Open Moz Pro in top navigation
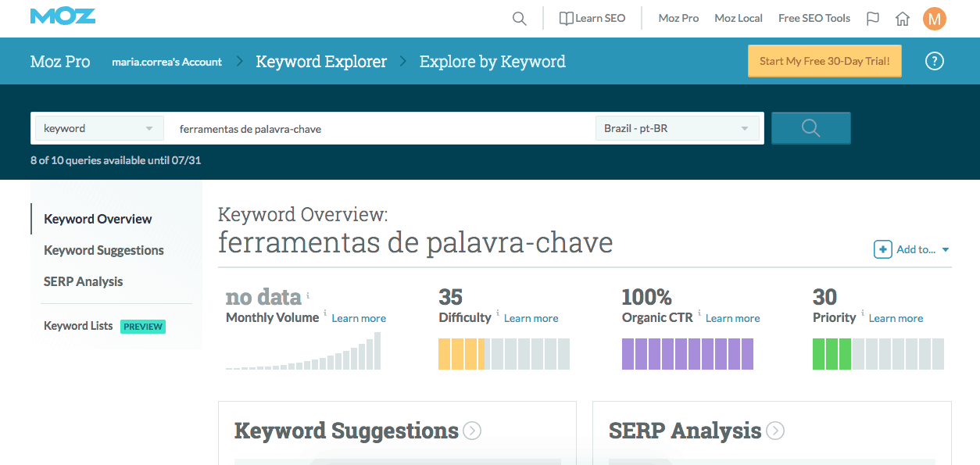 (678, 18)
